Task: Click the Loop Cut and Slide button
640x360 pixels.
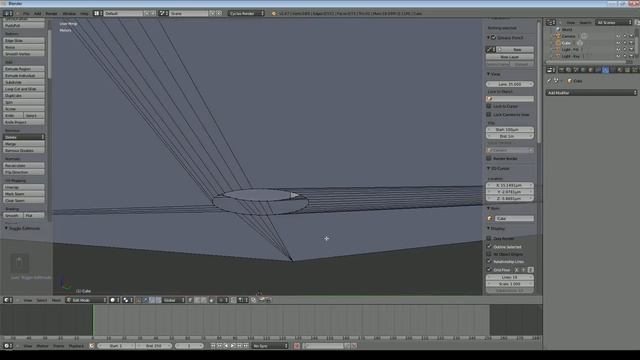Action: (24, 89)
